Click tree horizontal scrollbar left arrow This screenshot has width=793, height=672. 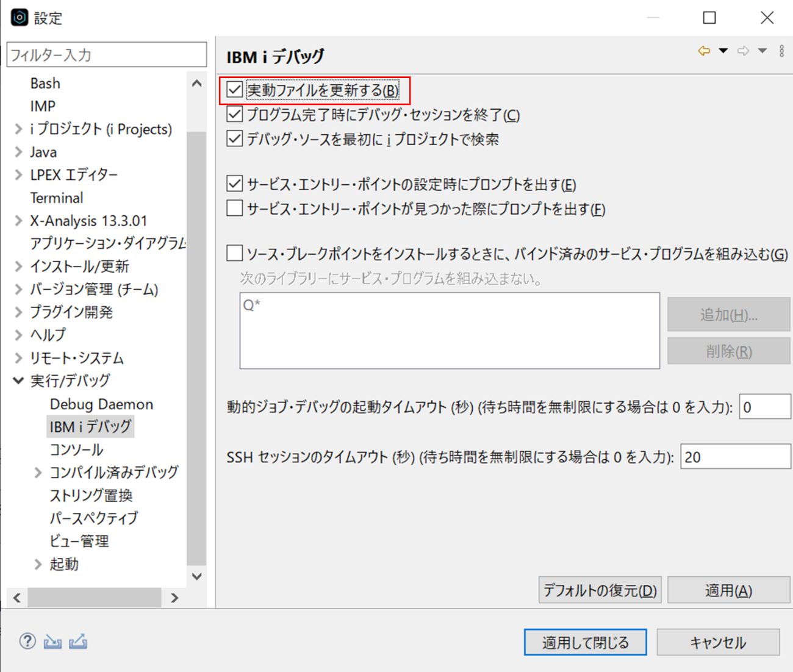pos(17,598)
